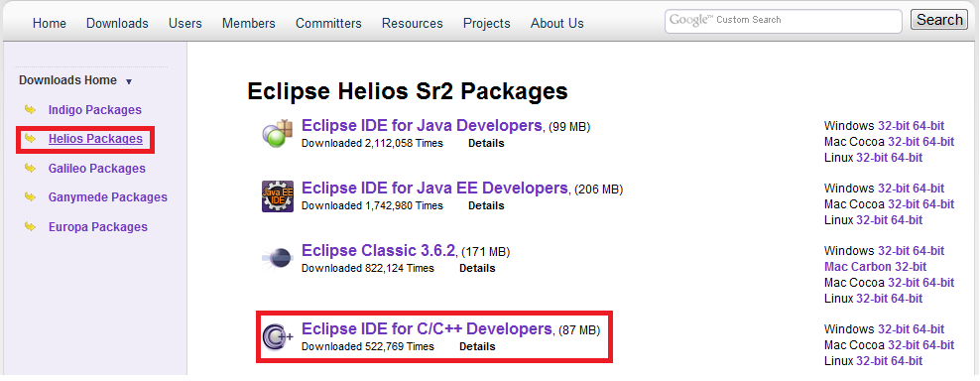The image size is (980, 381).
Task: Open the Committers menu item
Action: (x=328, y=23)
